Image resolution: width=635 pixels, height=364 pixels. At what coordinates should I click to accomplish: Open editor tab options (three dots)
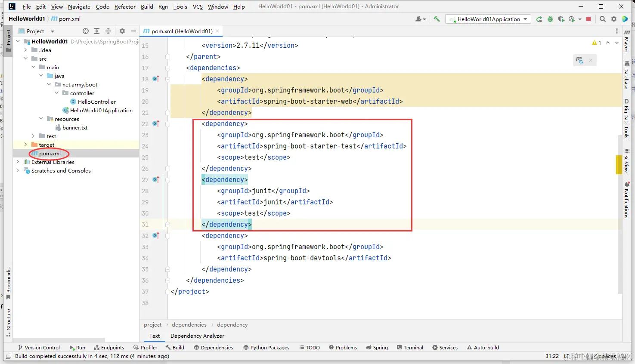(616, 31)
